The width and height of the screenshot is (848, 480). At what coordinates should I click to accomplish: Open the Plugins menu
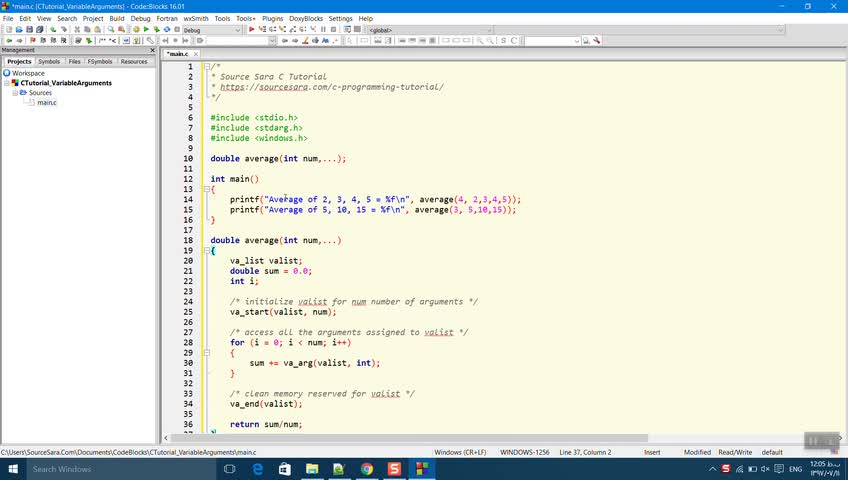272,18
